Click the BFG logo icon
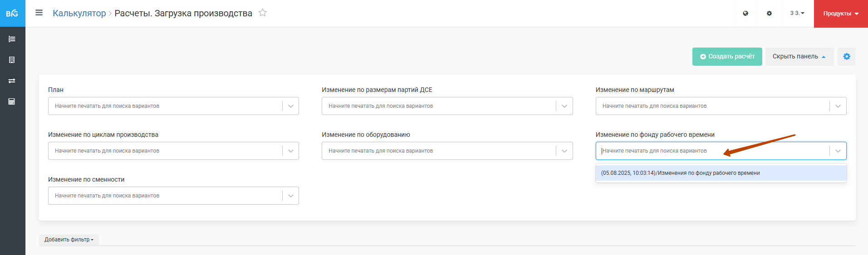The height and width of the screenshot is (255, 868). point(12,14)
